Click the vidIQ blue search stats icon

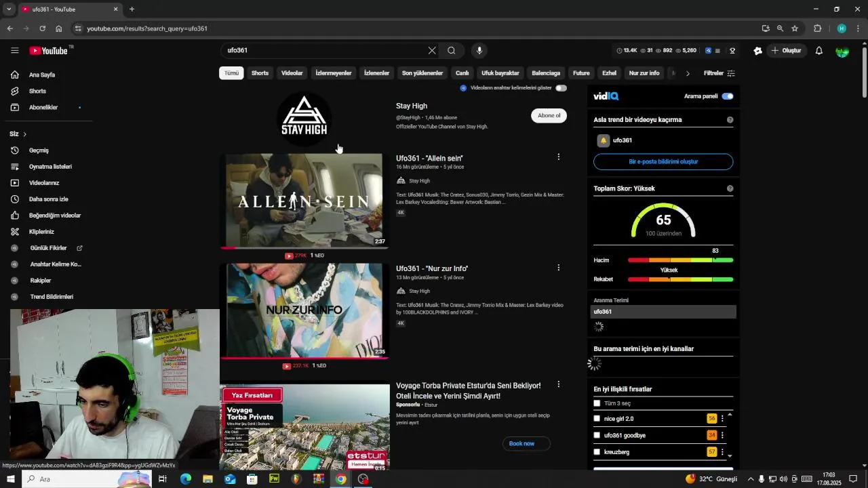point(708,51)
